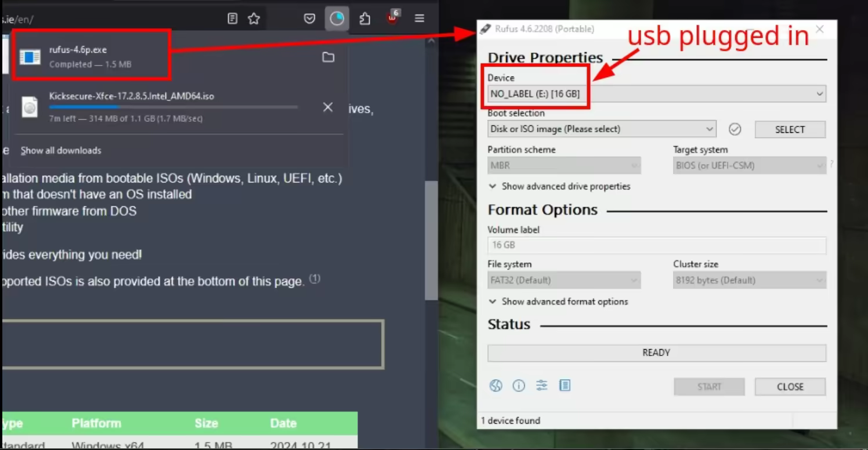Click the SELECT button to choose ISO

tap(790, 130)
